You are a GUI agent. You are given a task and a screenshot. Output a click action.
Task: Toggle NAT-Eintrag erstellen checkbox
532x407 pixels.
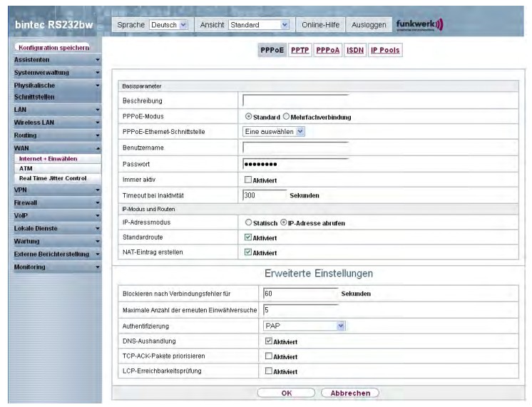pyautogui.click(x=248, y=252)
